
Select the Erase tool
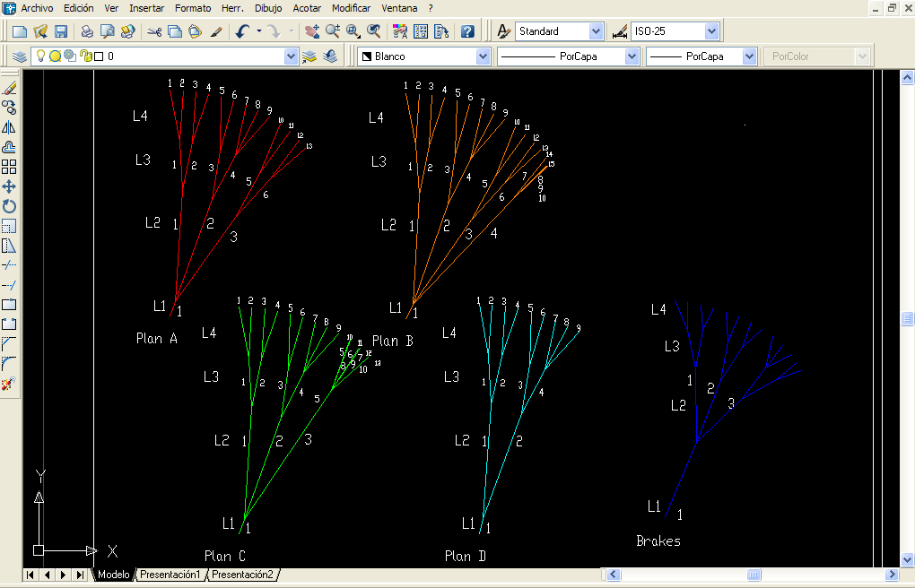pos(9,88)
